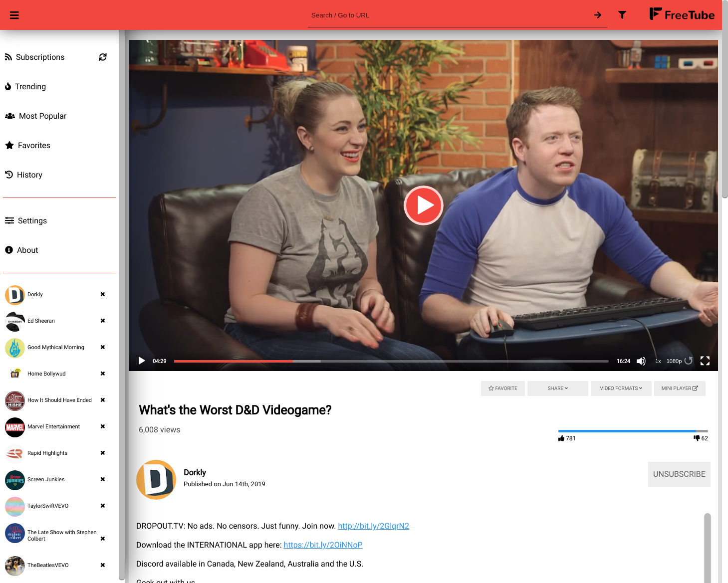Remove How It Should Have Ended X

pos(103,400)
